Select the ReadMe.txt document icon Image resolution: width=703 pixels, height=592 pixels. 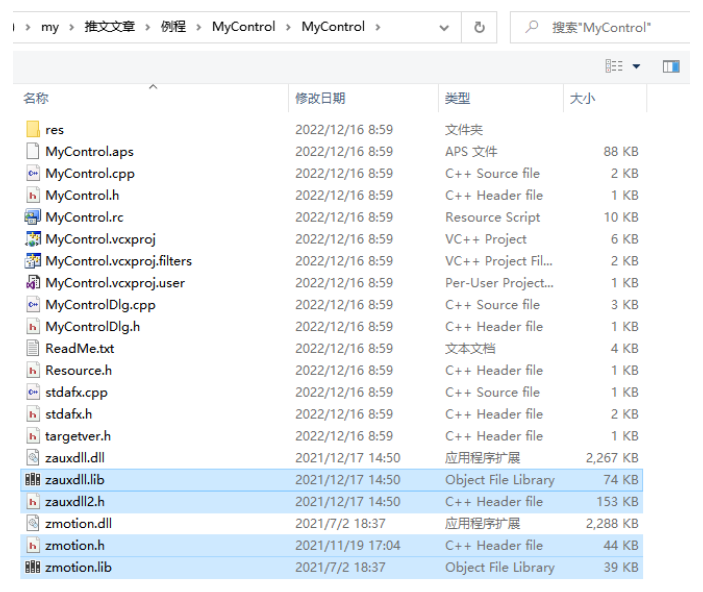pos(33,348)
